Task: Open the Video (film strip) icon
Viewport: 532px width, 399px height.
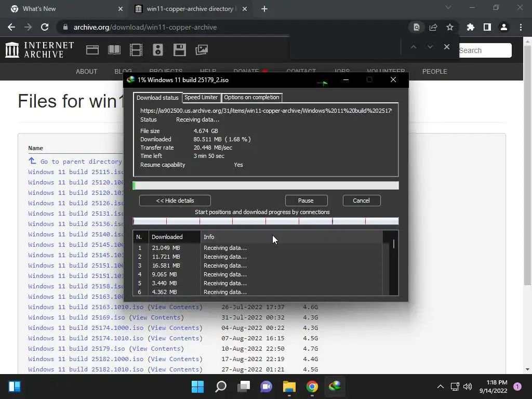Action: (x=136, y=50)
